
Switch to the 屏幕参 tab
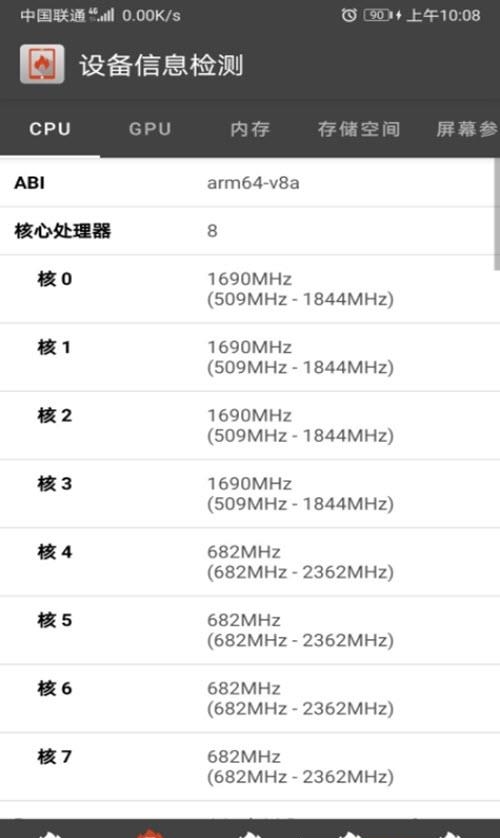[x=466, y=129]
